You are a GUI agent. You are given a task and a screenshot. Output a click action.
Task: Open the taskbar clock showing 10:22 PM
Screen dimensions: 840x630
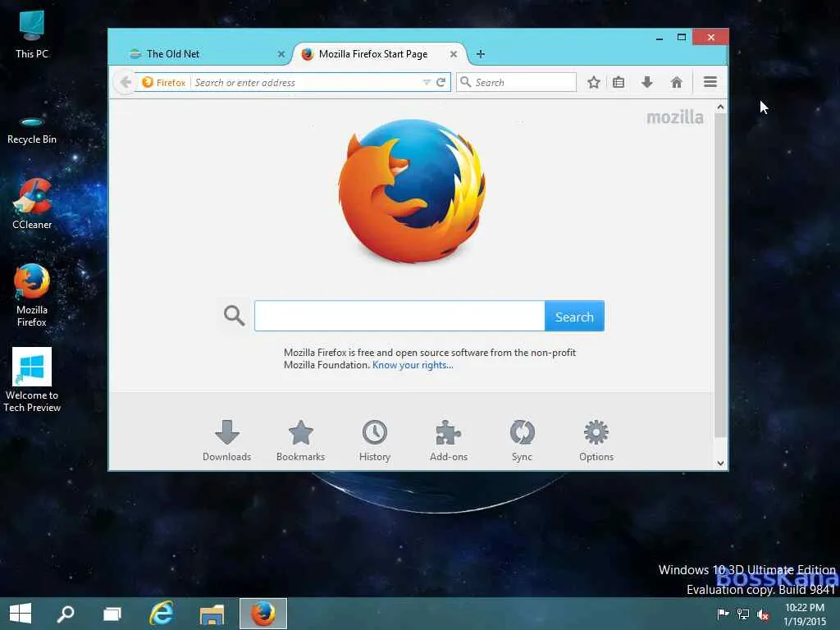(x=804, y=614)
